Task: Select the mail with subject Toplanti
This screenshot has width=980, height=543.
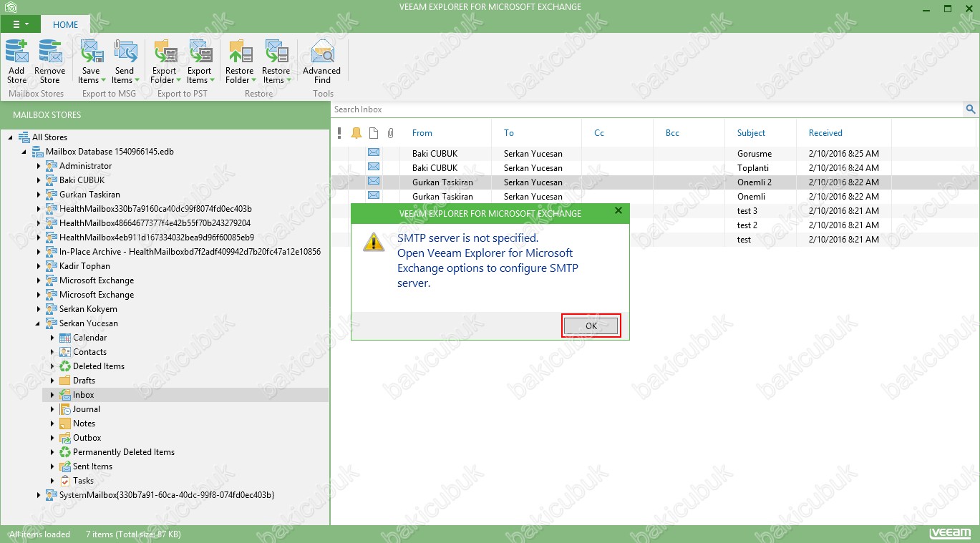Action: 654,167
